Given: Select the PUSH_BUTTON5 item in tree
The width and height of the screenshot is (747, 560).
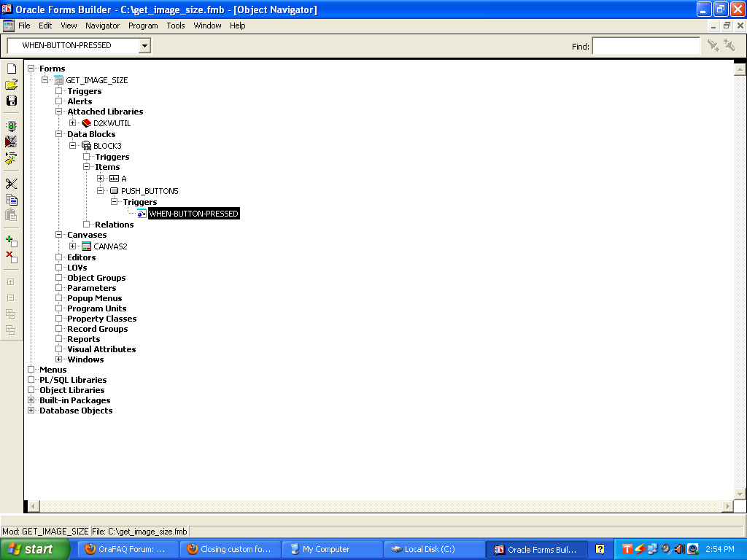Looking at the screenshot, I should (149, 191).
